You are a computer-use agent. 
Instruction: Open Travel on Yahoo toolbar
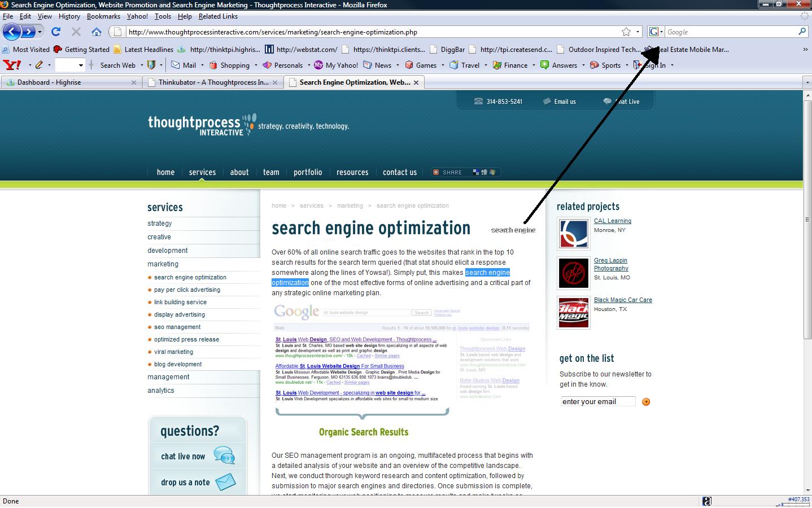coord(465,65)
